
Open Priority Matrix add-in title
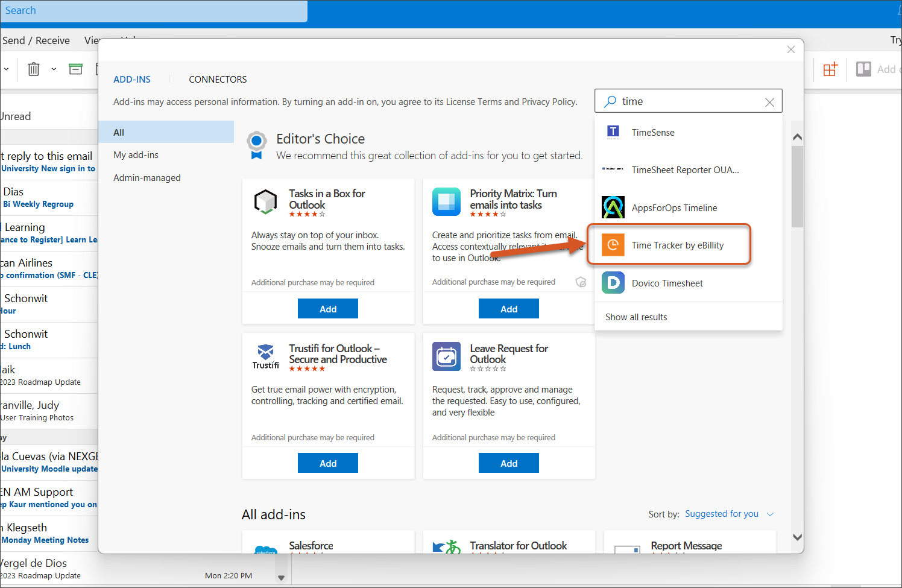pos(513,199)
